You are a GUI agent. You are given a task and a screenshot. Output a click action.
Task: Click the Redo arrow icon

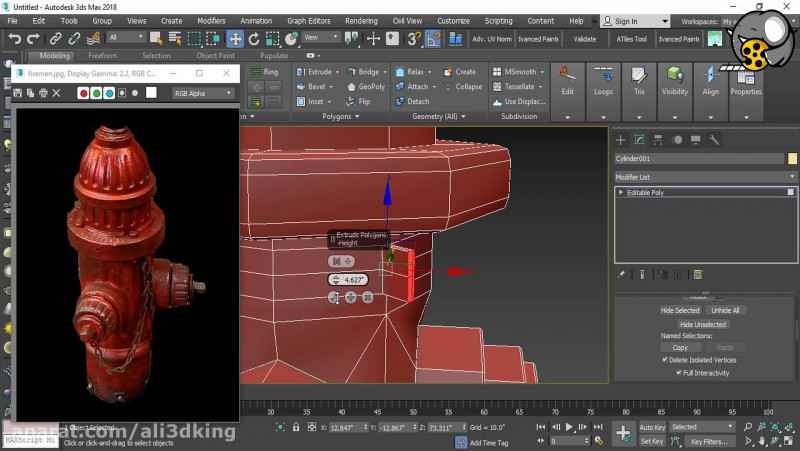pyautogui.click(x=34, y=39)
